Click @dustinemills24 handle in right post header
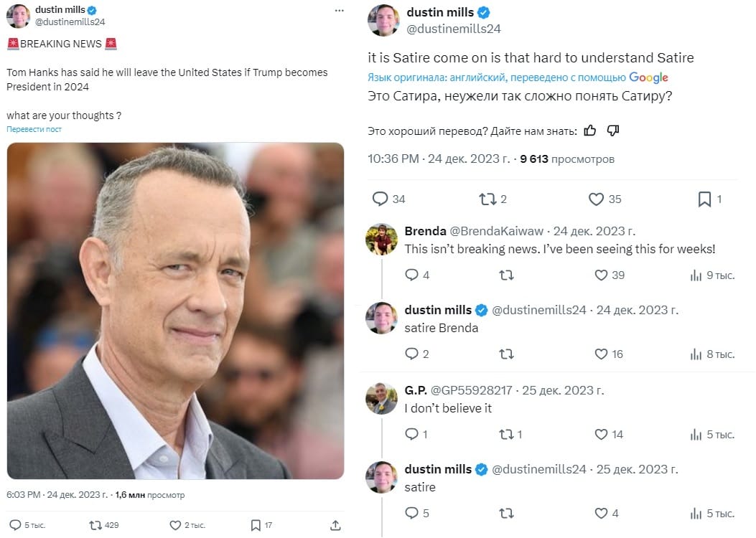This screenshot has height=538, width=756. click(454, 29)
